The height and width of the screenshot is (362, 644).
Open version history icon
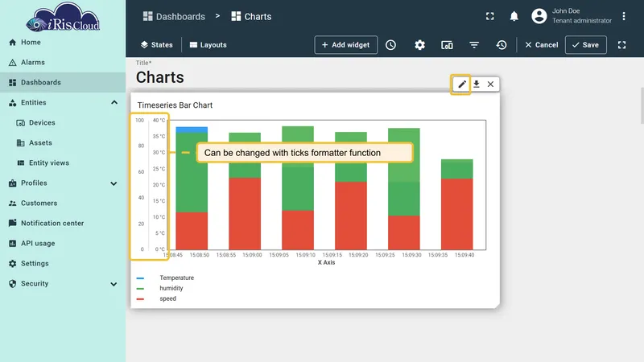coord(502,45)
